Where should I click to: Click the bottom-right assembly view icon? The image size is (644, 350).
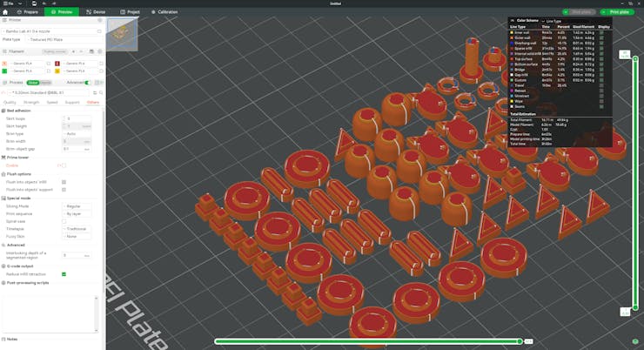click(x=635, y=341)
